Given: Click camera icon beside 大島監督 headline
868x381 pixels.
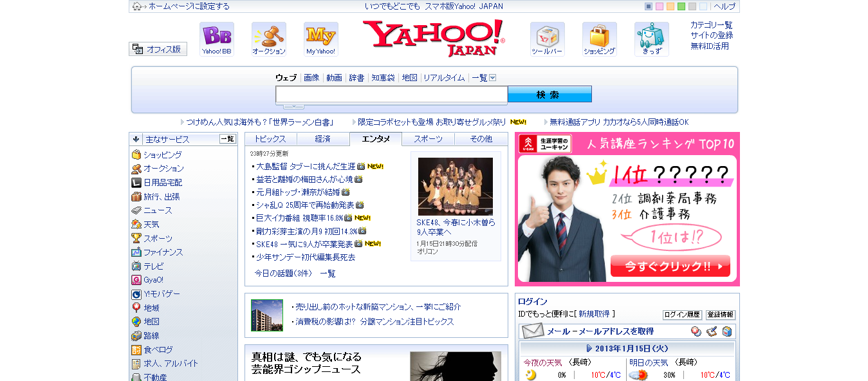Looking at the screenshot, I should pyautogui.click(x=361, y=166).
